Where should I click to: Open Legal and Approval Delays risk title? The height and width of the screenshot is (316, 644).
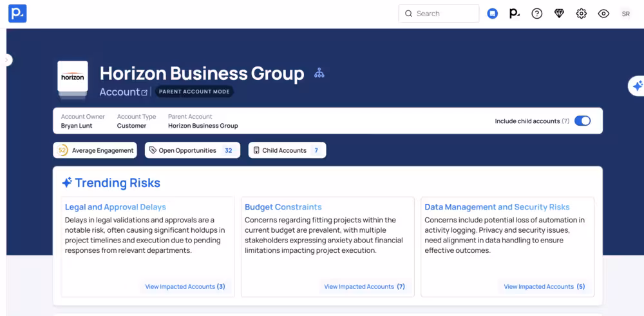[115, 207]
